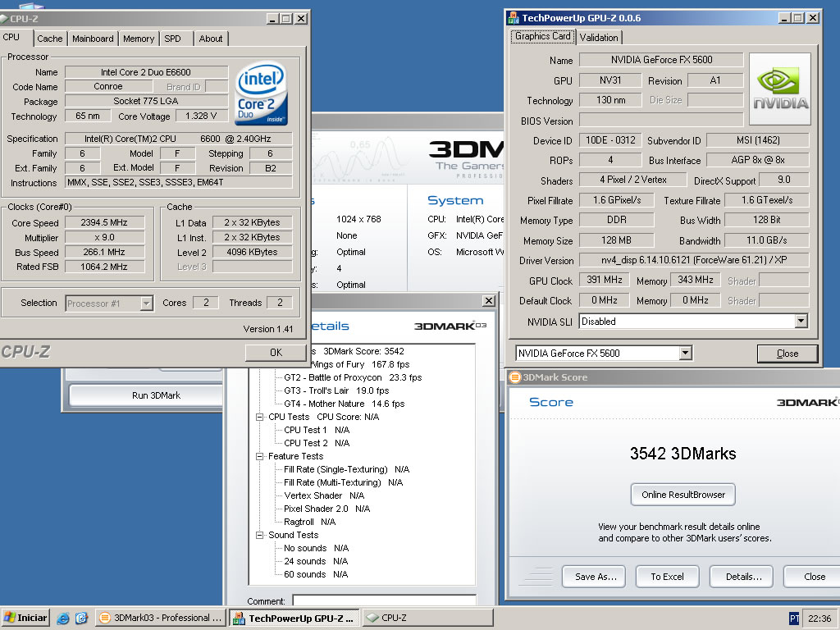
Task: Select the Ragtroll row
Action: coord(309,523)
